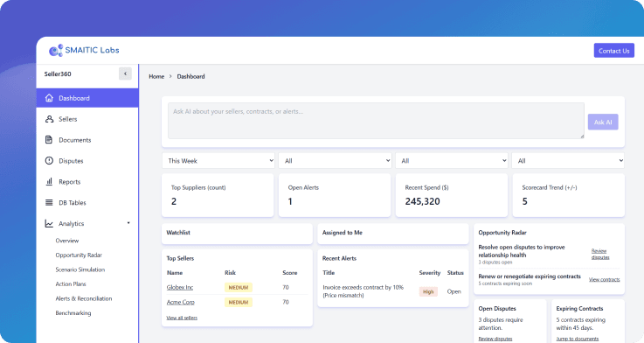Open the This Week period dropdown
This screenshot has height=343, width=644.
[x=218, y=161]
